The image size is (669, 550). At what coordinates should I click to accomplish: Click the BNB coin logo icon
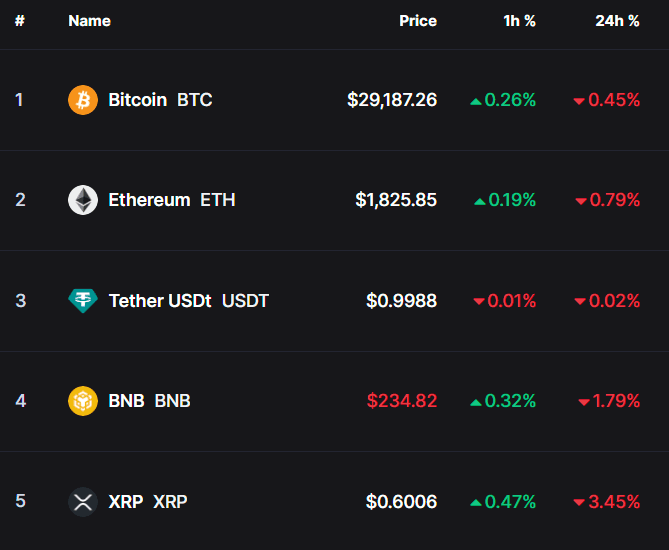83,401
